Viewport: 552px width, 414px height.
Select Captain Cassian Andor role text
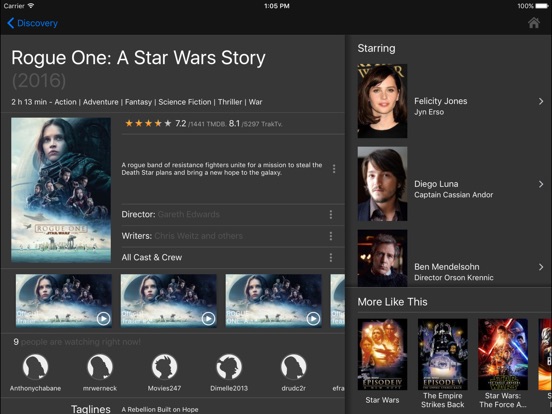(453, 195)
